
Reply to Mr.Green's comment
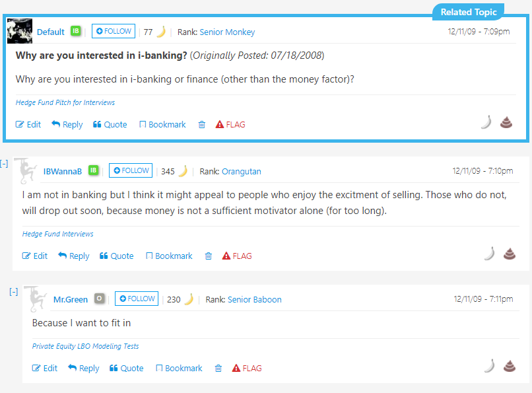click(x=83, y=369)
